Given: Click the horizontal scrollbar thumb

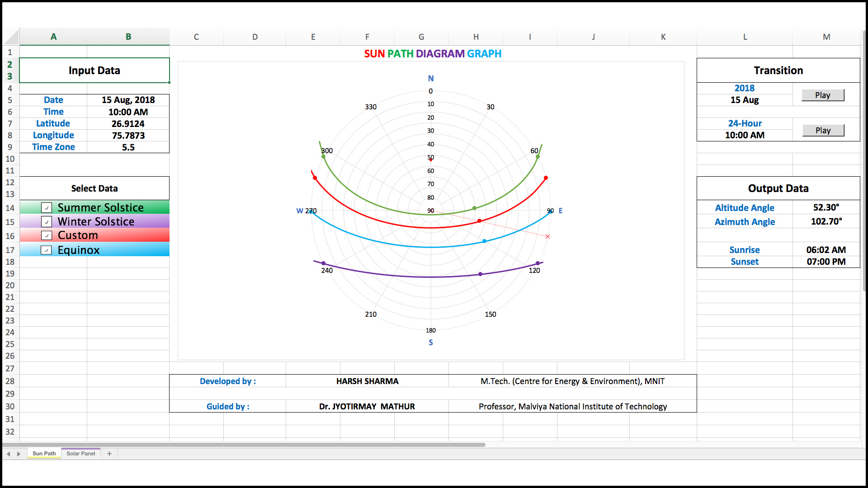Looking at the screenshot, I should pos(244,445).
